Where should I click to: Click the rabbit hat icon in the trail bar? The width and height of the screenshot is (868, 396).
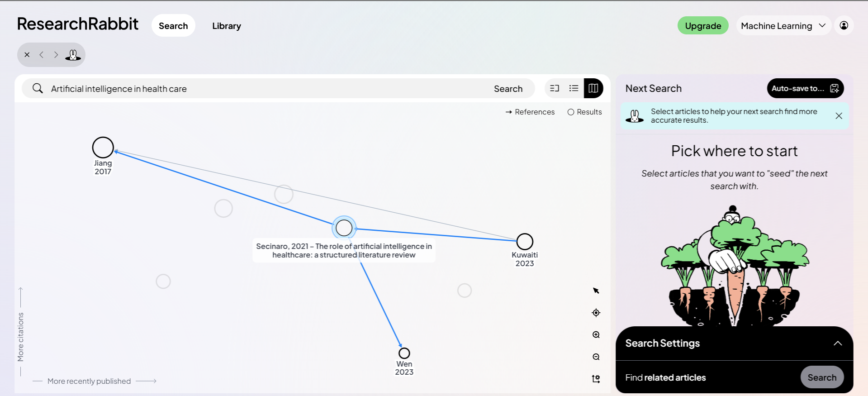[x=73, y=55]
